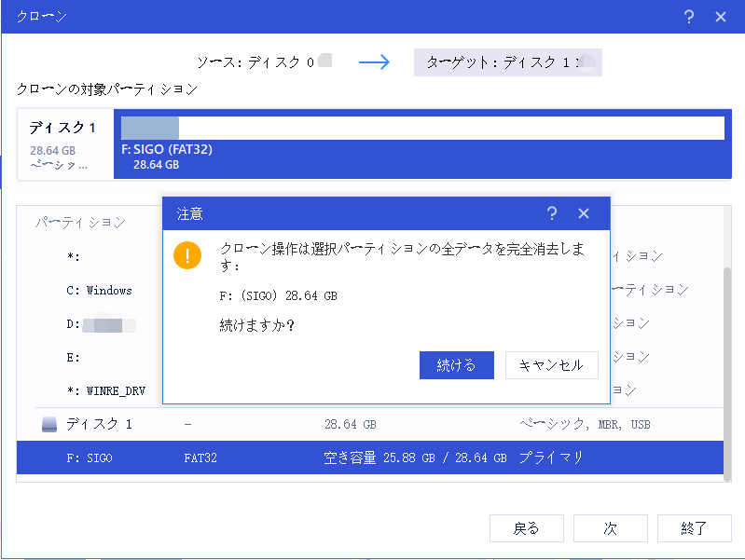Close the クローン window

[721, 17]
